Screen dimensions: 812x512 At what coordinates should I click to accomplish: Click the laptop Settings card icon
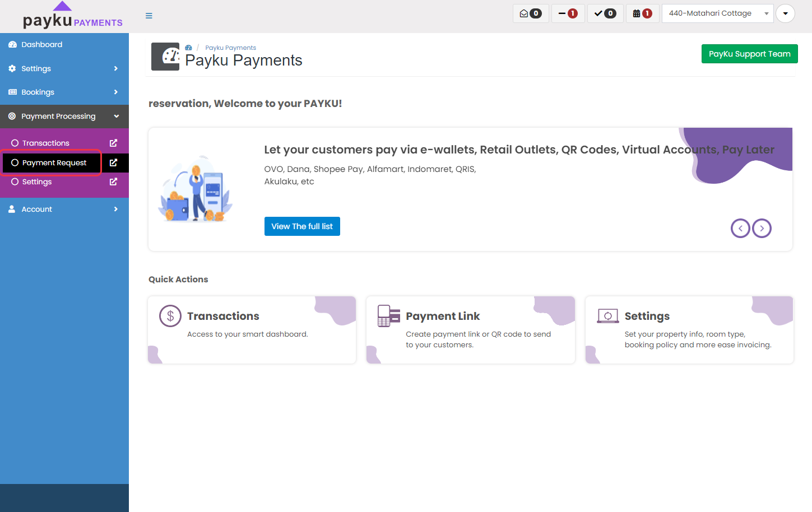(608, 316)
